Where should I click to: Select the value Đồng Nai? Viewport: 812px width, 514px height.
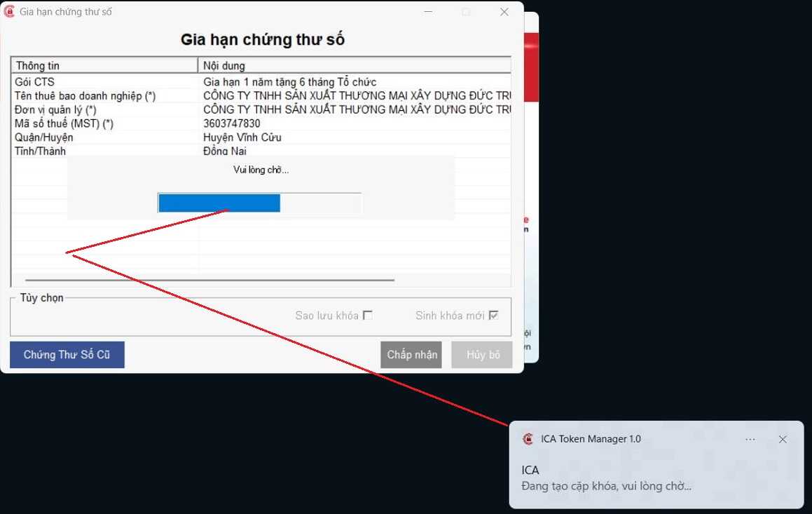pos(225,151)
